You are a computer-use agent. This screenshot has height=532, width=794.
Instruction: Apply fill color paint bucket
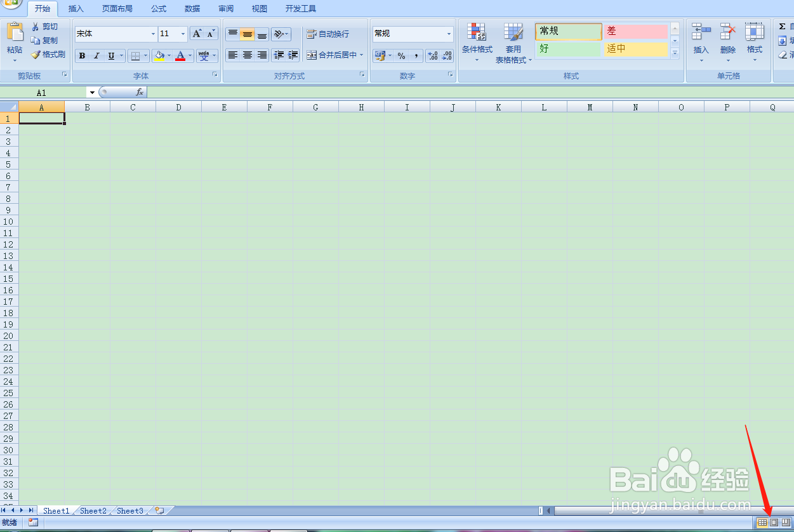pyautogui.click(x=159, y=56)
